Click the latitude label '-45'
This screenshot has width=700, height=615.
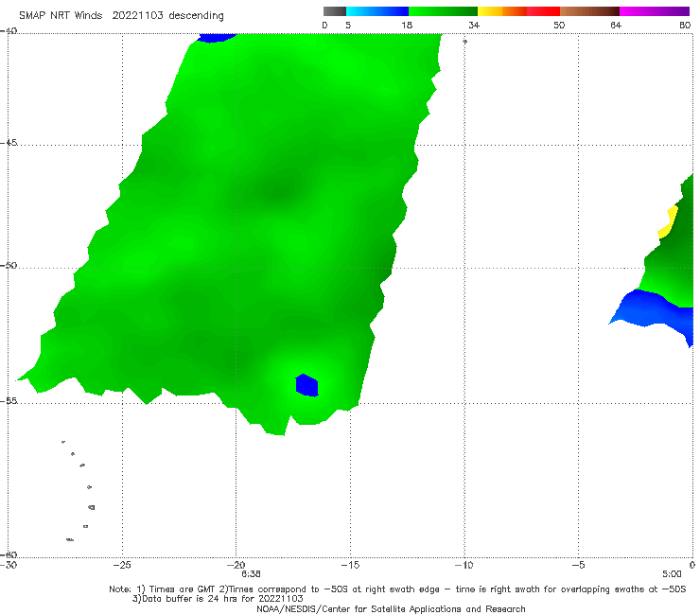click(x=9, y=143)
